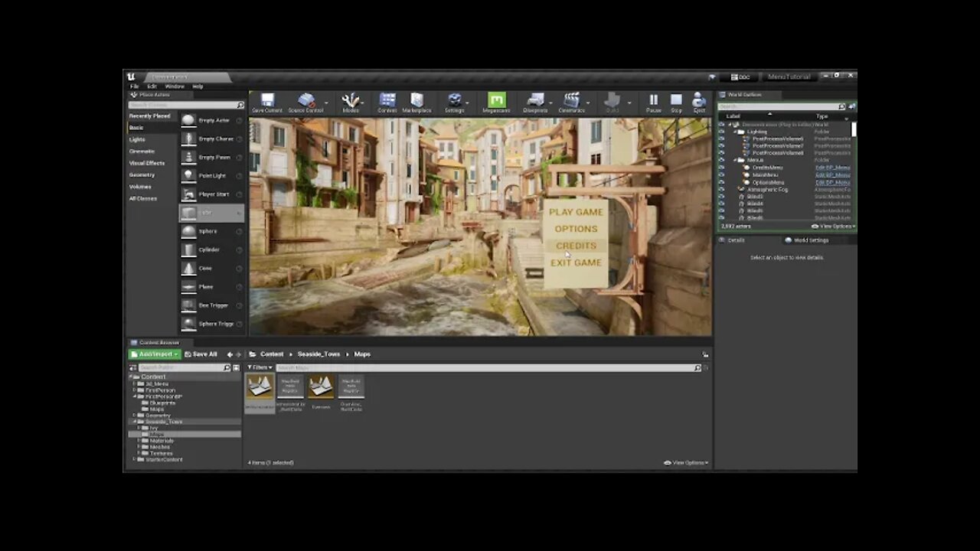The image size is (980, 551).
Task: Click CREDITS on the menu sign
Action: (576, 246)
